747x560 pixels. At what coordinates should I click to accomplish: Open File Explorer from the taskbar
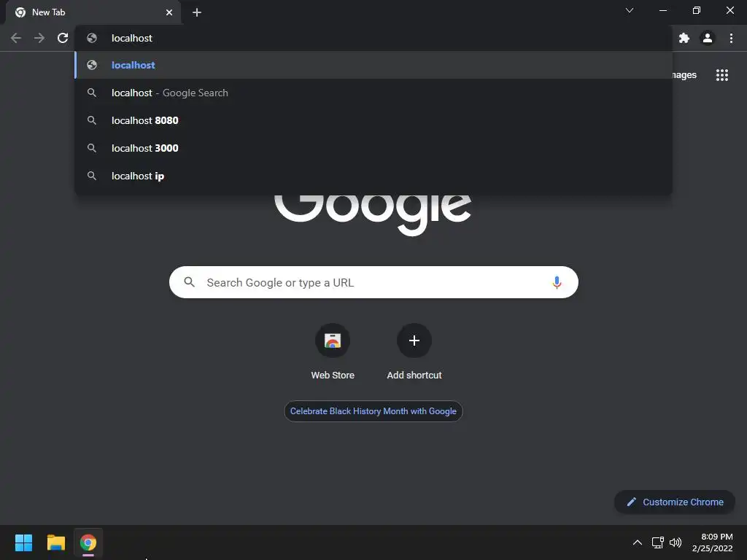point(55,542)
